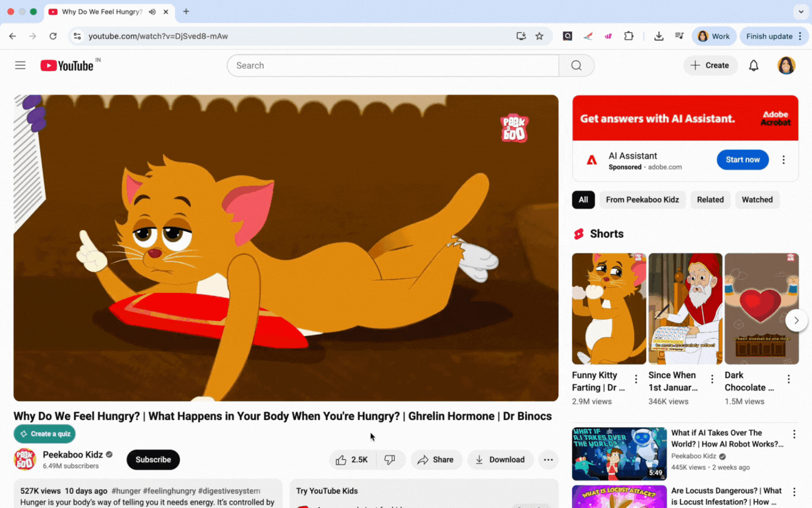The width and height of the screenshot is (812, 508).
Task: Bookmark this page with the star
Action: point(539,36)
